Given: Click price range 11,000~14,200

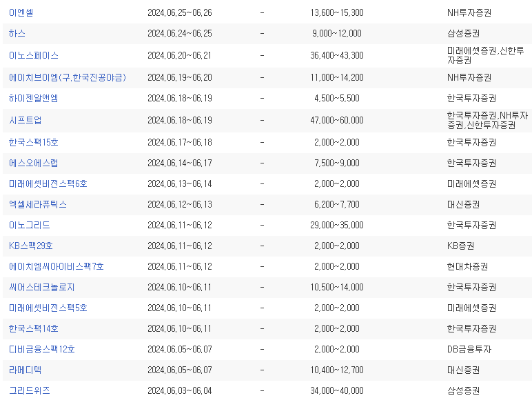Looking at the screenshot, I should point(337,78).
